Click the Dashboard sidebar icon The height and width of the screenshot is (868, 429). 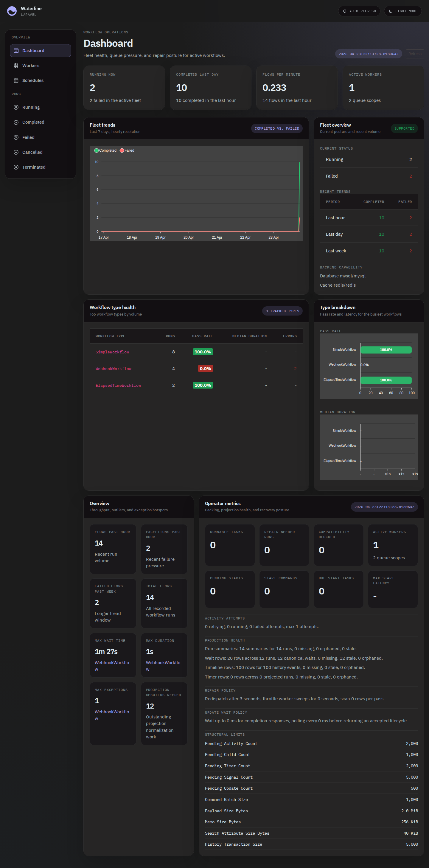tap(16, 51)
